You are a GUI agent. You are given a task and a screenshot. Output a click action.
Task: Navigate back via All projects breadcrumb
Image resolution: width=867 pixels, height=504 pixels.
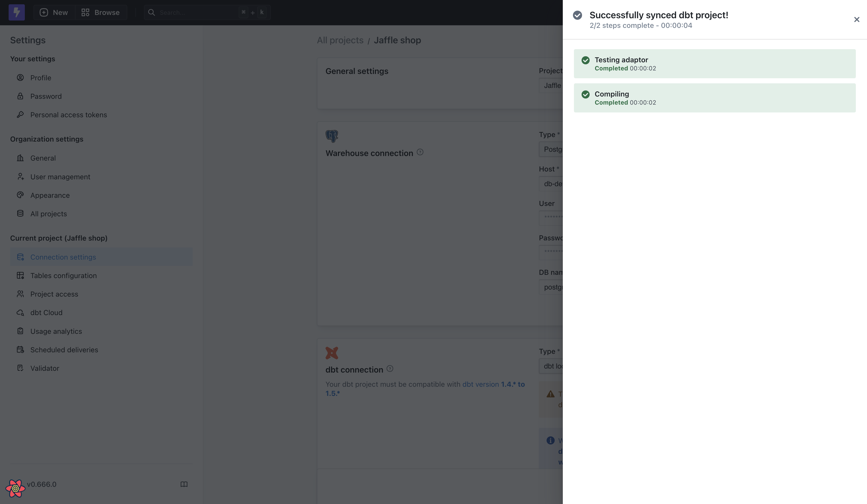coord(340,40)
